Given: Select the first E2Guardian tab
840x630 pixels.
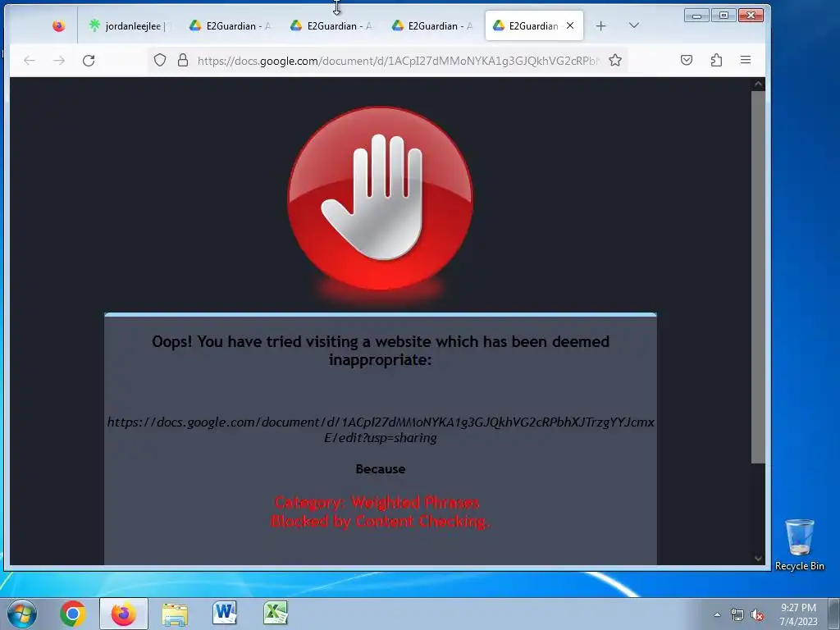Looking at the screenshot, I should 231,25.
